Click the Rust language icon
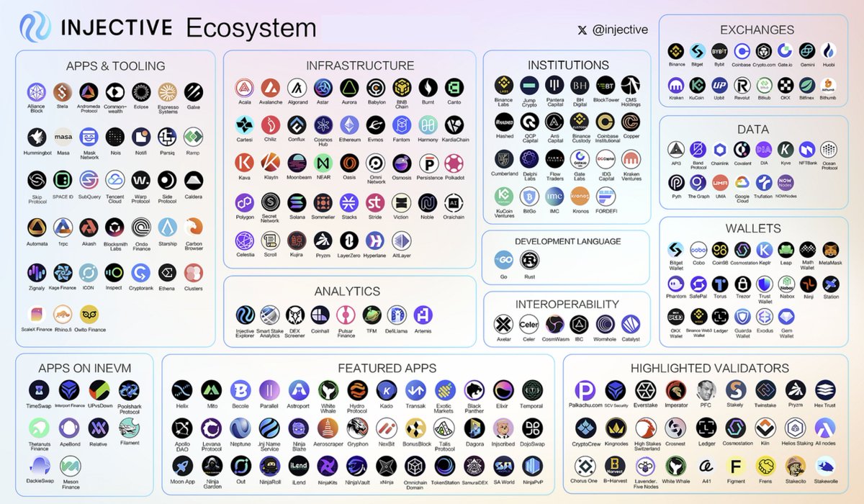This screenshot has width=864, height=504. [x=529, y=259]
